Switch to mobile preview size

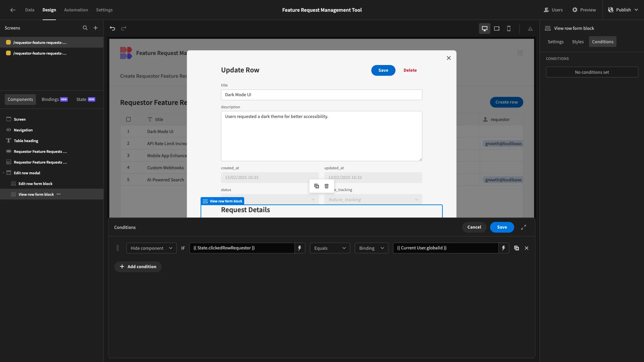[x=509, y=28]
